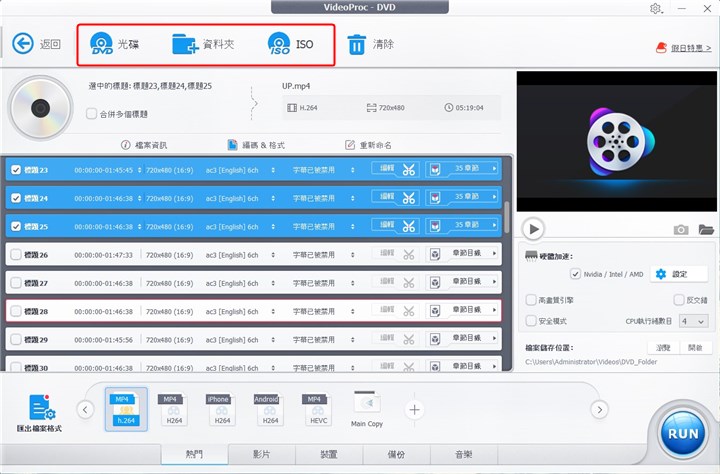Load an ISO image with the ISO icon
The height and width of the screenshot is (474, 720).
pos(279,44)
